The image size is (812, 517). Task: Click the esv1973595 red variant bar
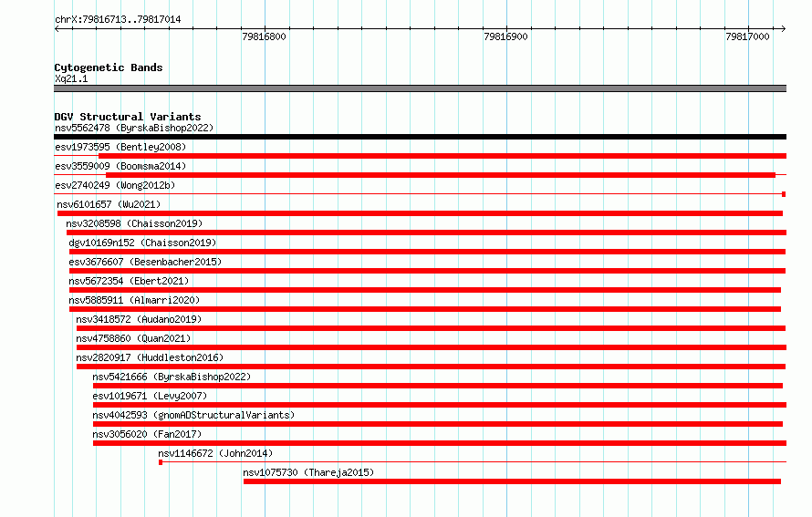point(442,156)
